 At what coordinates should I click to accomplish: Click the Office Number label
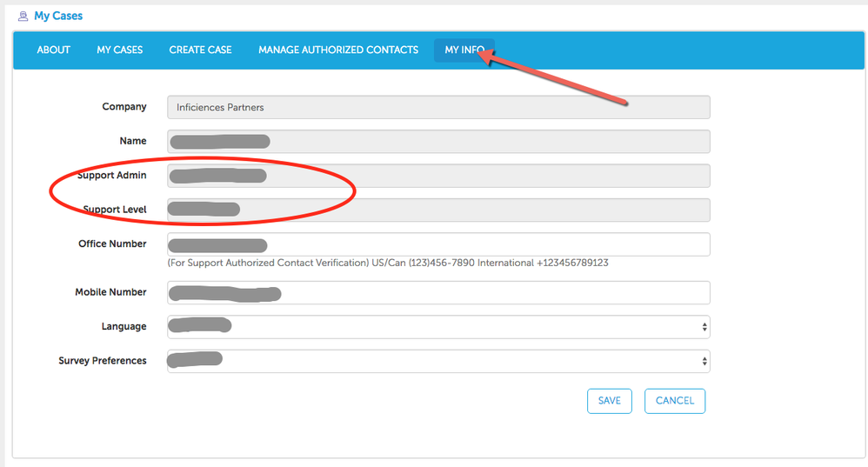(112, 244)
